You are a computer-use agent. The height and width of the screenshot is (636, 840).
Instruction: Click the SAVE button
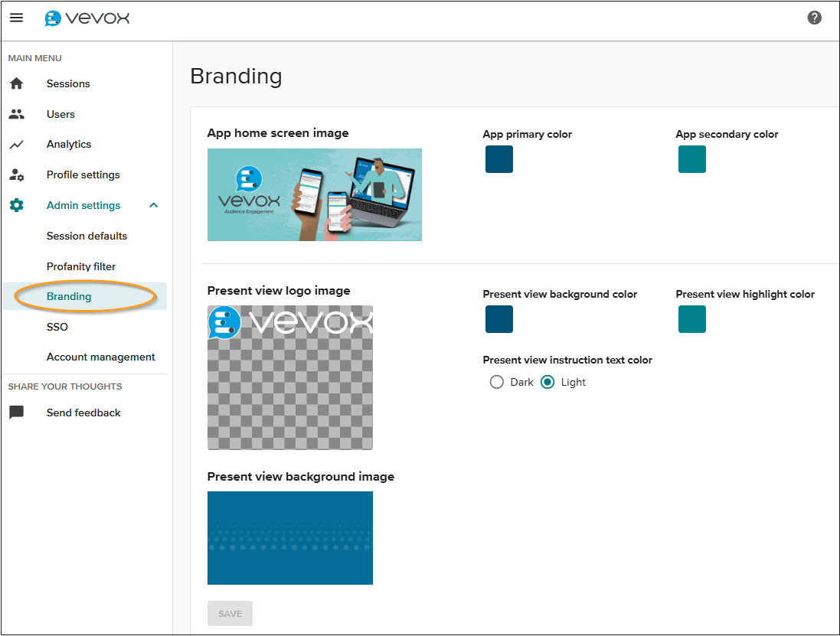point(230,614)
